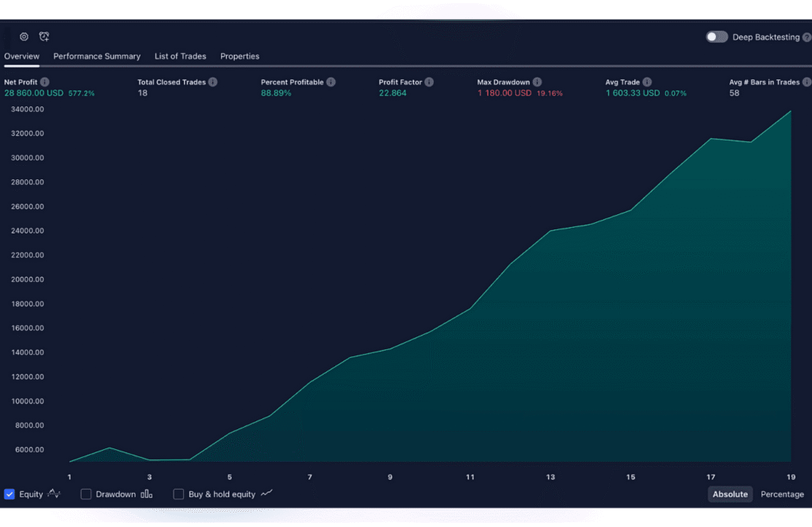Enable the Deep Backtesting switch
Image resolution: width=812 pixels, height=527 pixels.
point(717,37)
